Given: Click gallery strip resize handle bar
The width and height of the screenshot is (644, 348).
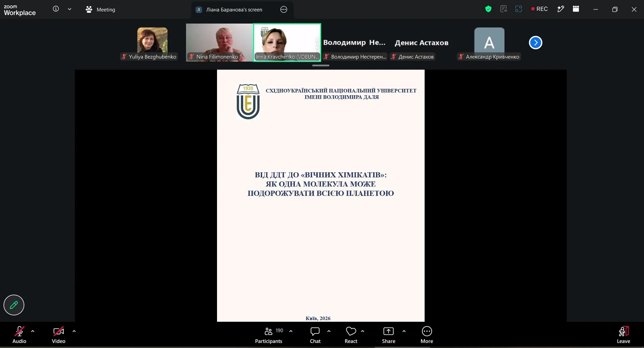Looking at the screenshot, I should pos(321,66).
